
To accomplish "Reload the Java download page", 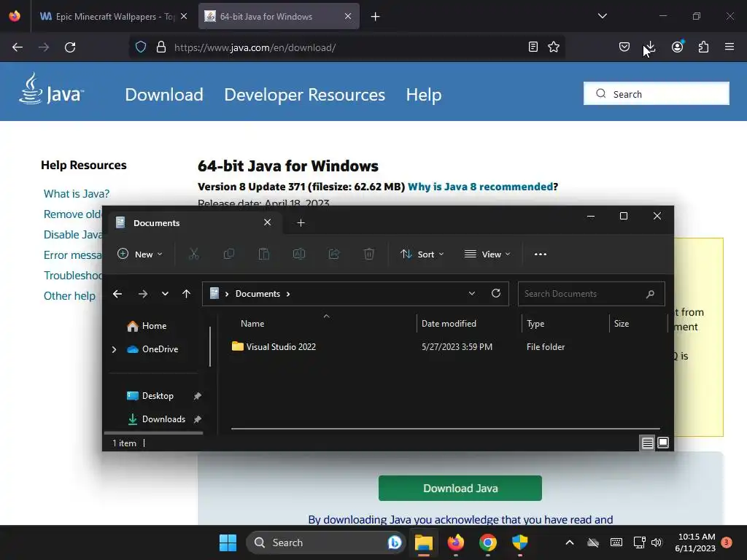I will (70, 47).
